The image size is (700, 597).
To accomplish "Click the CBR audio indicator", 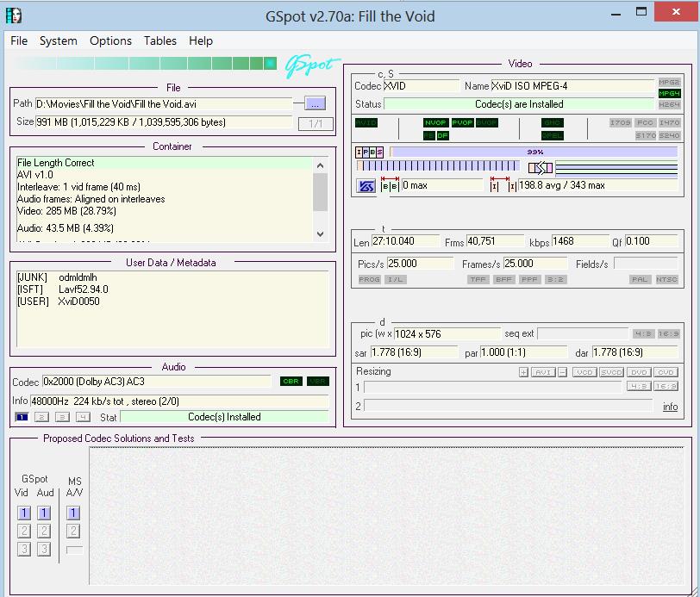I will click(291, 382).
